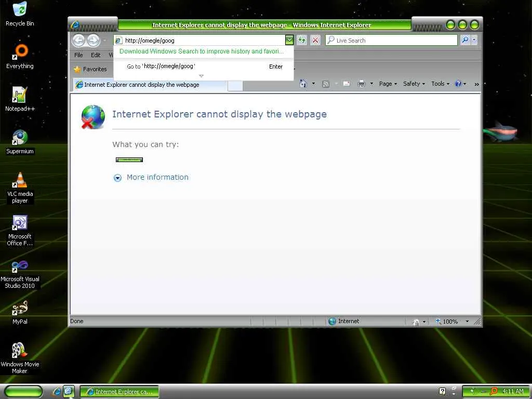Click the Forward navigation arrow
532x399 pixels.
(x=93, y=41)
